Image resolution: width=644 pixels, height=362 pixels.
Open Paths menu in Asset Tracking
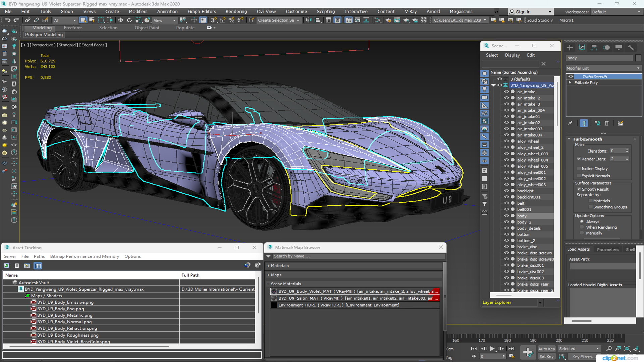click(39, 256)
